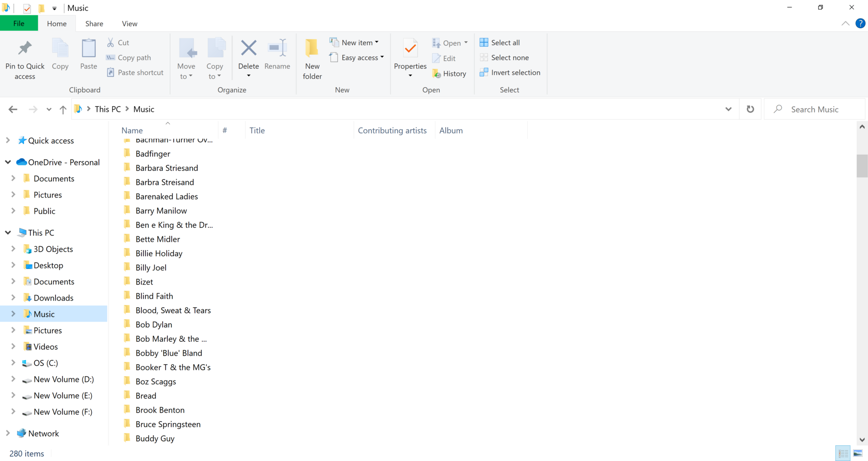Show address bar previous locations dropdown
Viewport: 868px width, 461px height.
pos(728,109)
